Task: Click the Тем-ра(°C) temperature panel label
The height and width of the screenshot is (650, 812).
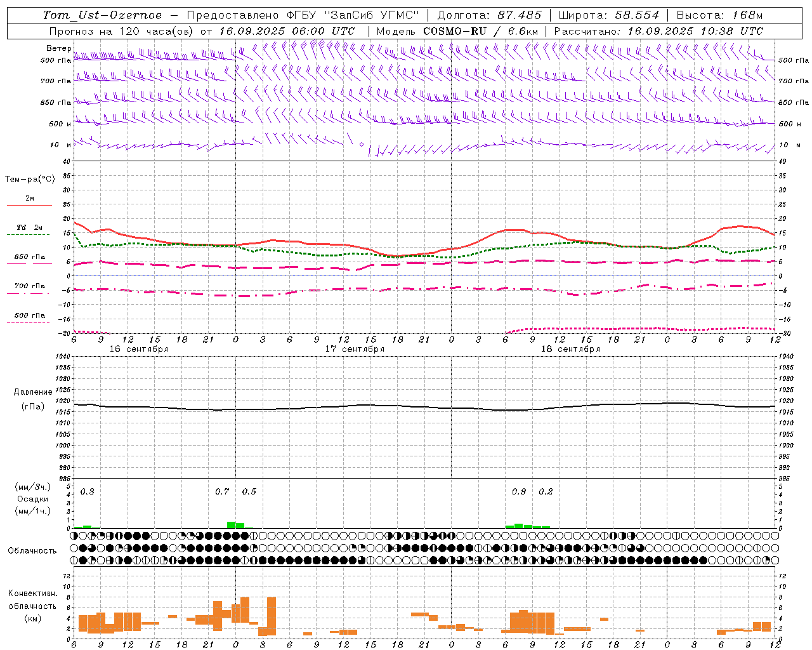Action: tap(30, 180)
